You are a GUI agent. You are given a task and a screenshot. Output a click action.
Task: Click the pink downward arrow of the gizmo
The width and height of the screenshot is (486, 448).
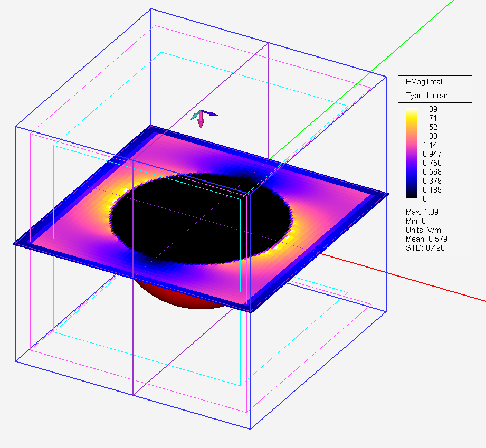pos(201,123)
